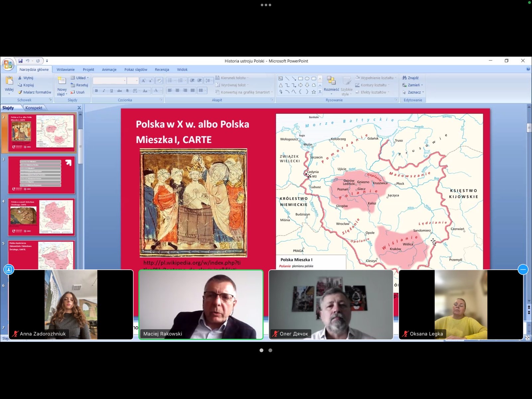The image size is (532, 399).
Task: Open the Pokaz slajdów ribbon tab
Action: pyautogui.click(x=136, y=69)
